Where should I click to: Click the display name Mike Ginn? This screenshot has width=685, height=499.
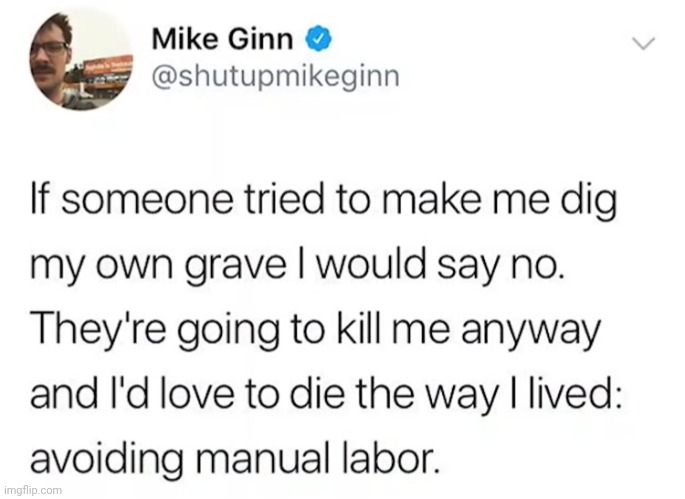(x=222, y=40)
